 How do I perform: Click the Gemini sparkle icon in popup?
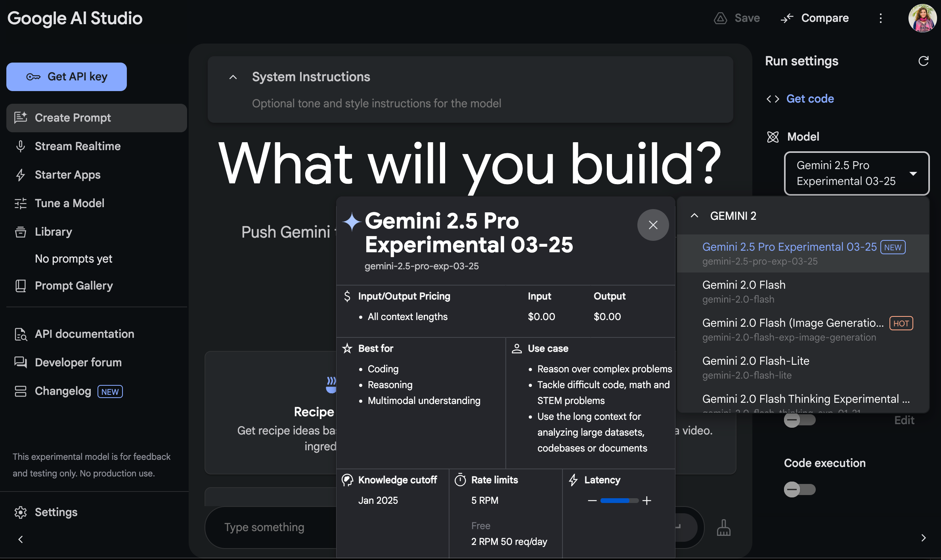point(352,222)
